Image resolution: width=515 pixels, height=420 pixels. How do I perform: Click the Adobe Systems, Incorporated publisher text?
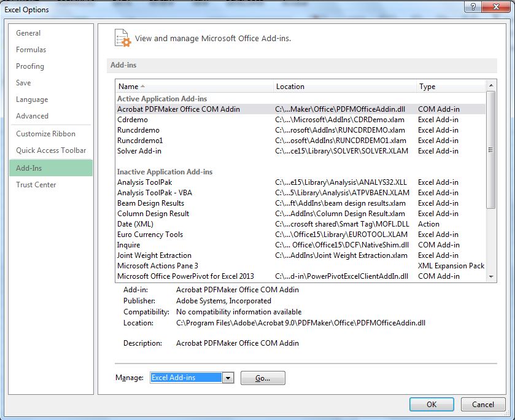pos(223,301)
